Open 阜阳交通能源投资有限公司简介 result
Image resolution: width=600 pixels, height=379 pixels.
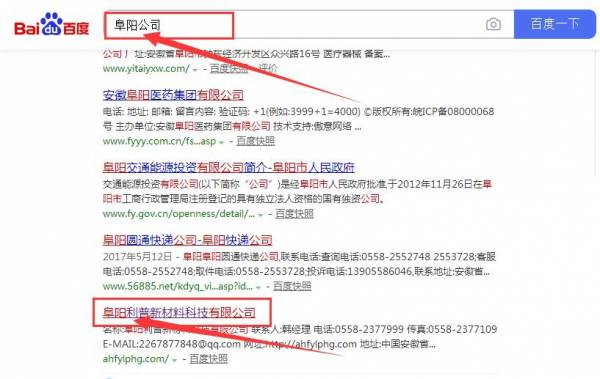click(x=229, y=167)
